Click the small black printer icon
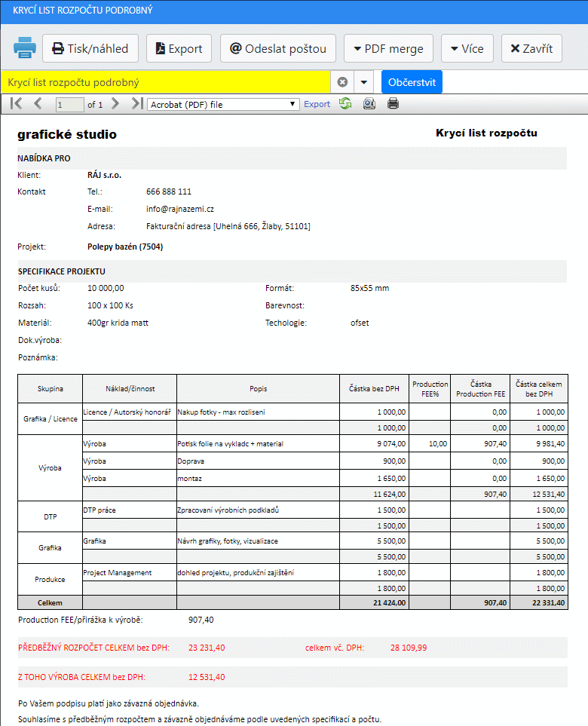The image size is (588, 726). (393, 103)
